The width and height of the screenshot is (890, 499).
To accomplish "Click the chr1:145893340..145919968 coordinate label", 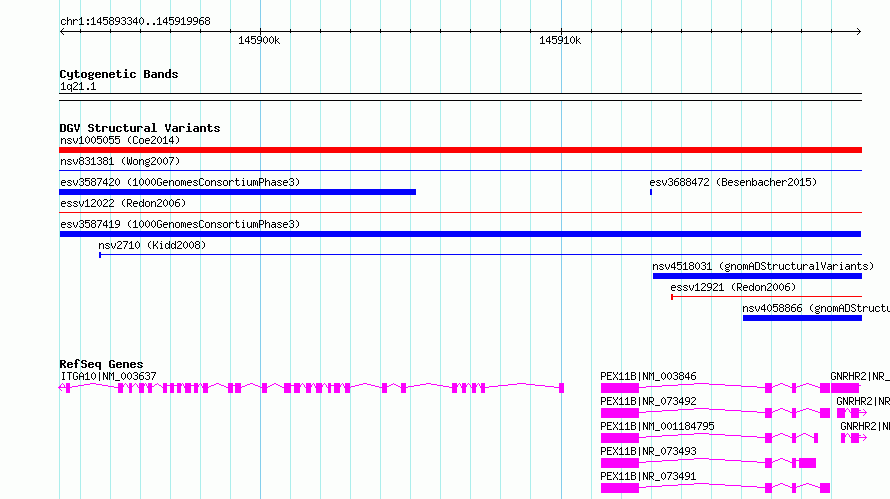I will (135, 21).
